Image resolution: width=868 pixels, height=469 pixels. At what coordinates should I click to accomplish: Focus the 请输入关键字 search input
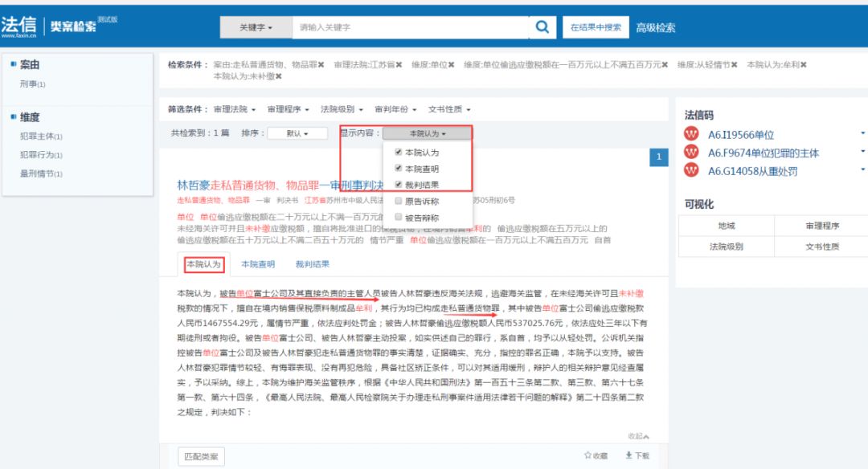pos(411,27)
